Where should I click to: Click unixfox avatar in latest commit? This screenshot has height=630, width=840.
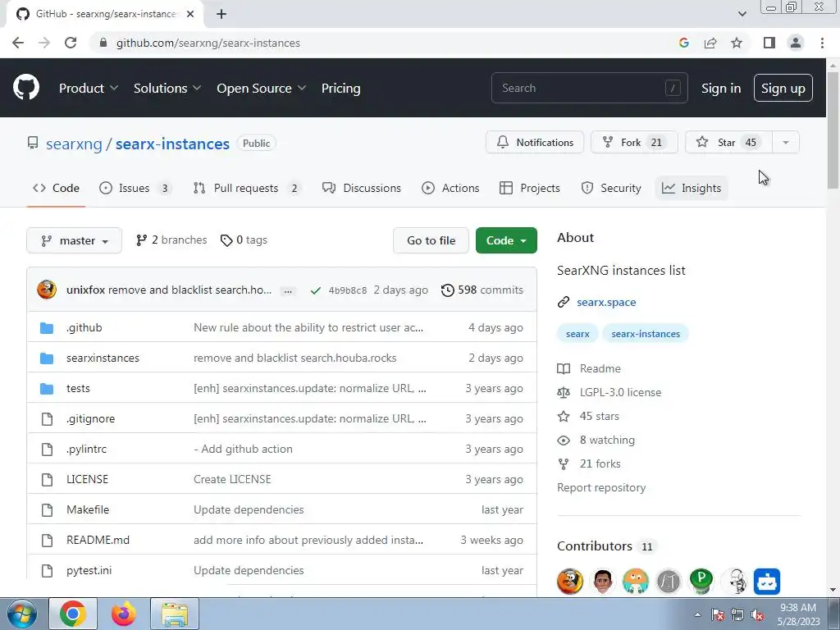[x=47, y=290]
